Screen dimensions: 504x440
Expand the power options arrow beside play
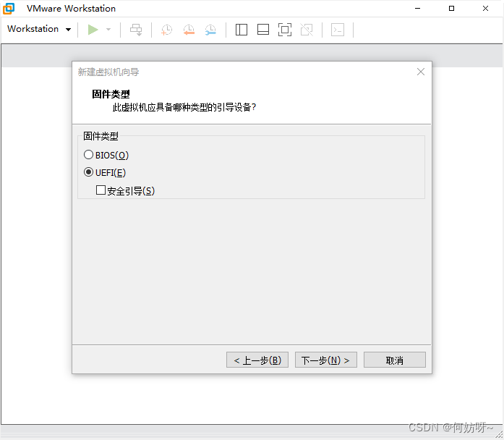pos(108,30)
